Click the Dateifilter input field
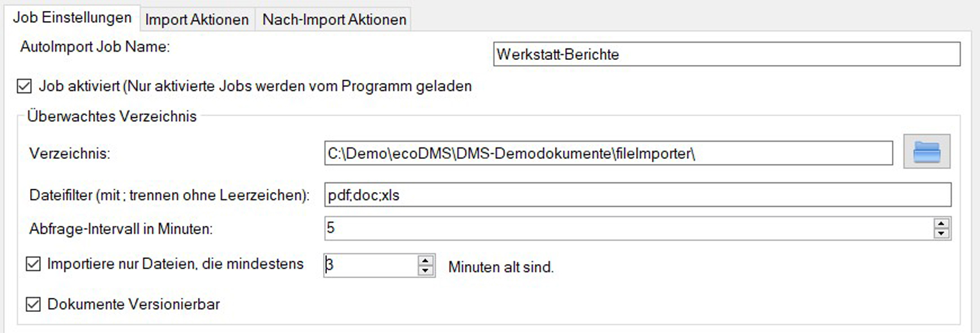The height and width of the screenshot is (333, 980). tap(637, 195)
